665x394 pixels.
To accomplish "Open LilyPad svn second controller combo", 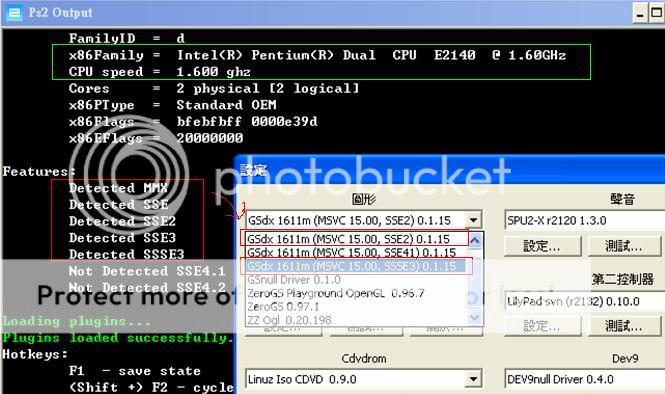I will 585,302.
